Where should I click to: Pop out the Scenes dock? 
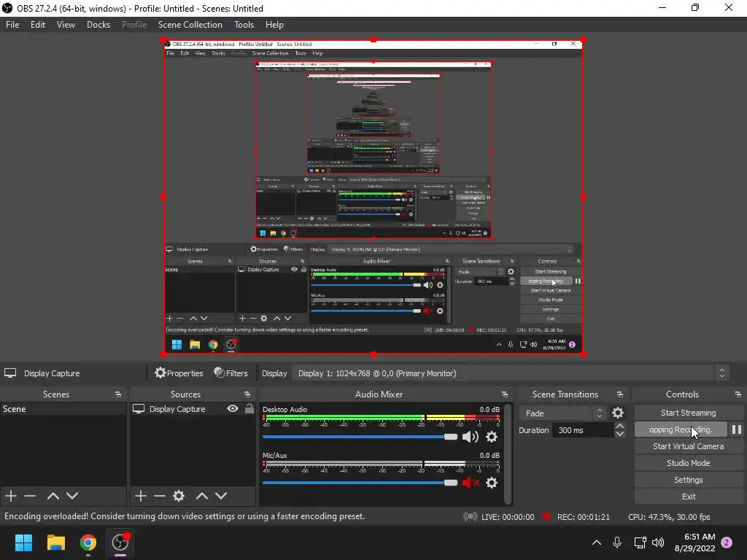click(117, 394)
